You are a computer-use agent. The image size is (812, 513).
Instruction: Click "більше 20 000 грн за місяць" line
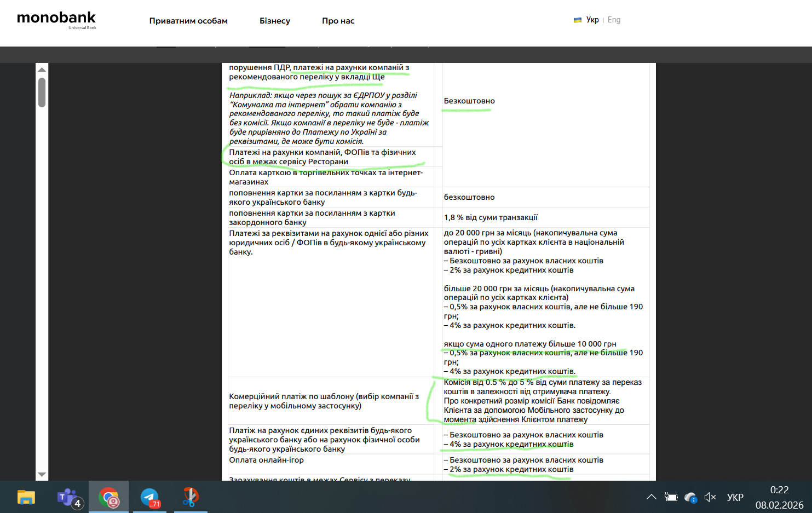point(539,289)
